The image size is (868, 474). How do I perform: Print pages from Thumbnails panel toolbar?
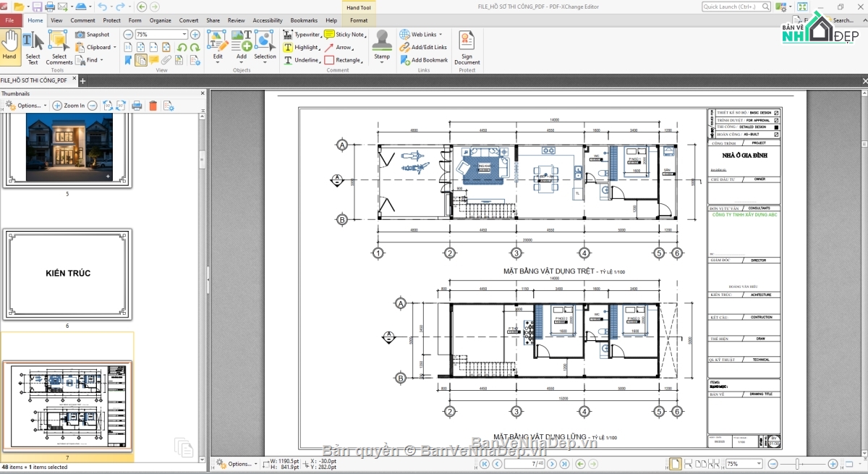tap(137, 106)
